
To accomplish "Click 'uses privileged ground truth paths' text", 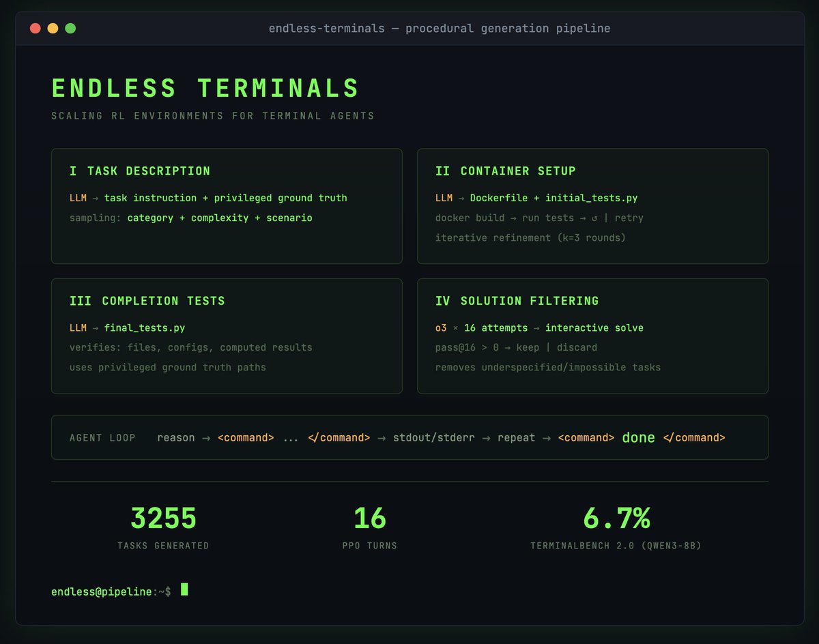I will pyautogui.click(x=168, y=367).
